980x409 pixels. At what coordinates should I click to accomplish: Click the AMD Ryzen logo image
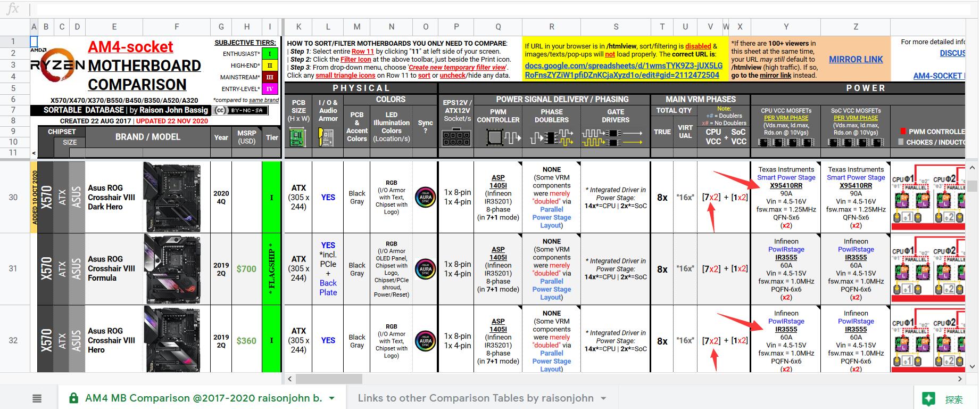click(x=57, y=66)
